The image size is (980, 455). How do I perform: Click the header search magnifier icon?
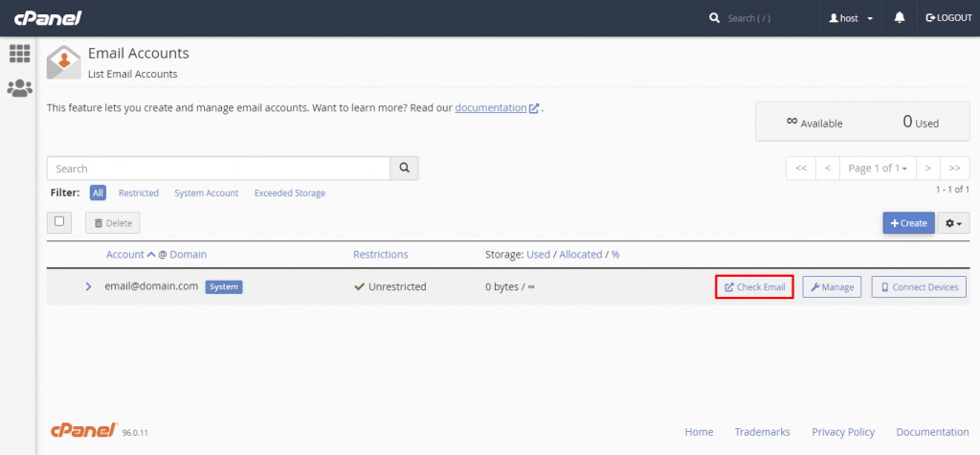[714, 18]
